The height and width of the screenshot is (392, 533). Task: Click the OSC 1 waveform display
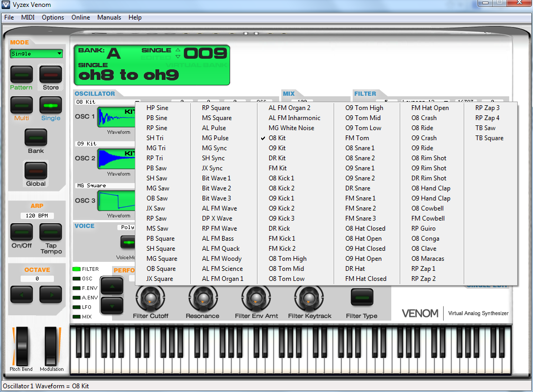[116, 117]
